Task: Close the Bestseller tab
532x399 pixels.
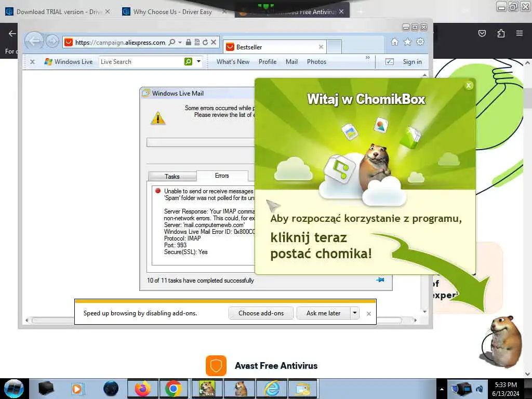Action: tap(321, 47)
